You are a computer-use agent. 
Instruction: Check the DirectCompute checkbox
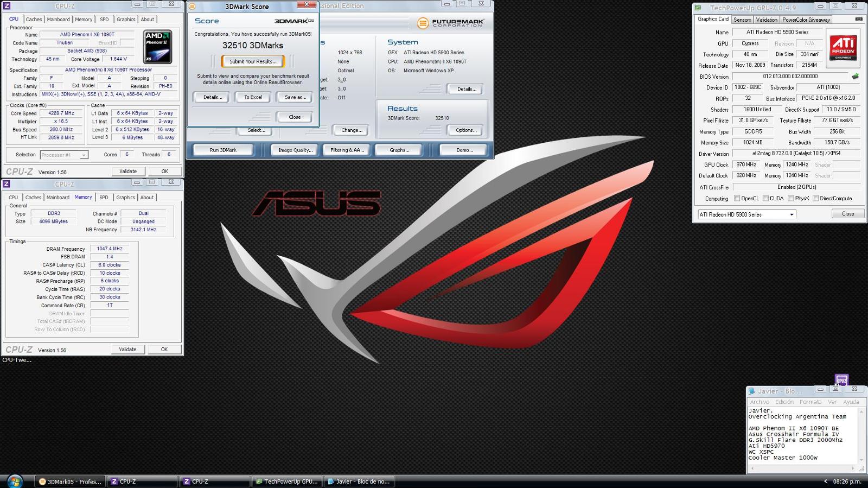tap(815, 199)
